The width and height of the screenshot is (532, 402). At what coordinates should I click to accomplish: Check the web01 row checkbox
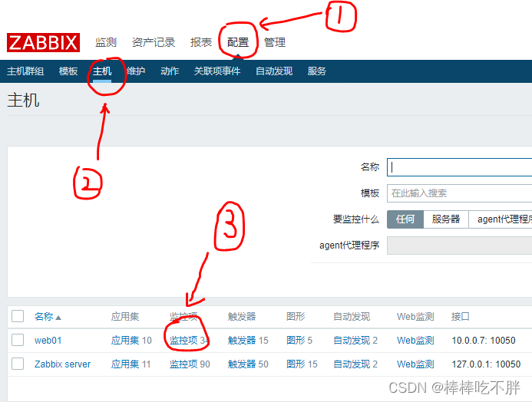click(x=18, y=340)
